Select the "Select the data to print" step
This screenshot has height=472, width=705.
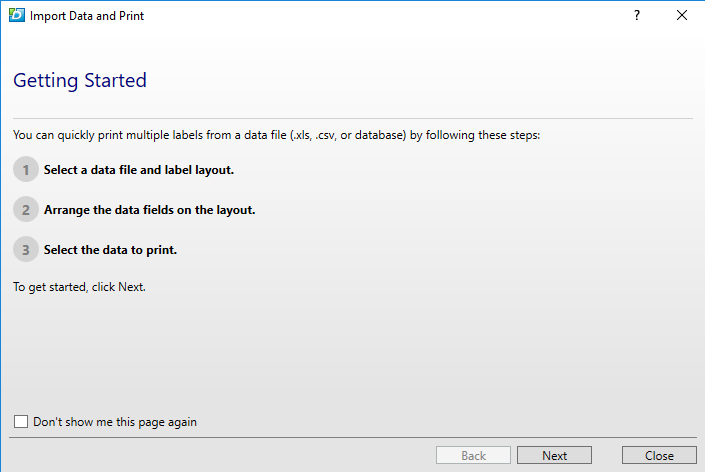click(x=111, y=249)
